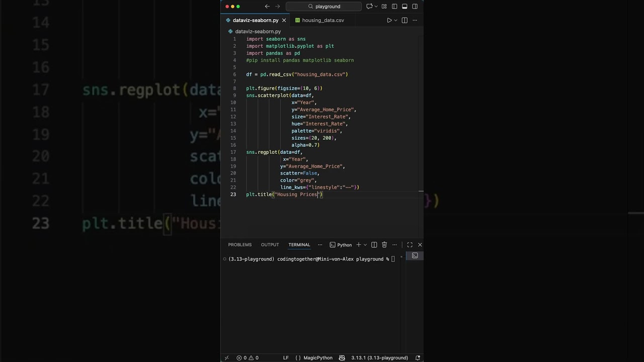Expand the run options dropdown arrow
The image size is (644, 362).
coord(395,20)
